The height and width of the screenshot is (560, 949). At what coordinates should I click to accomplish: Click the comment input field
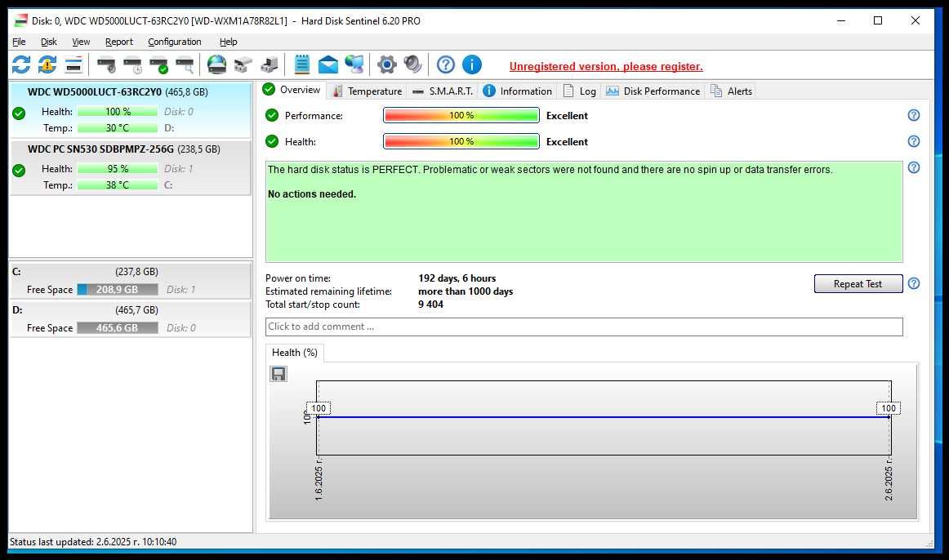583,327
